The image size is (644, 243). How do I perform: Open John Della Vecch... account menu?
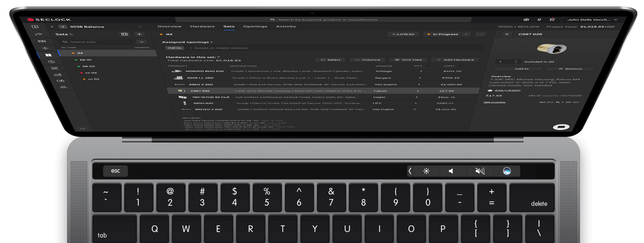point(592,20)
